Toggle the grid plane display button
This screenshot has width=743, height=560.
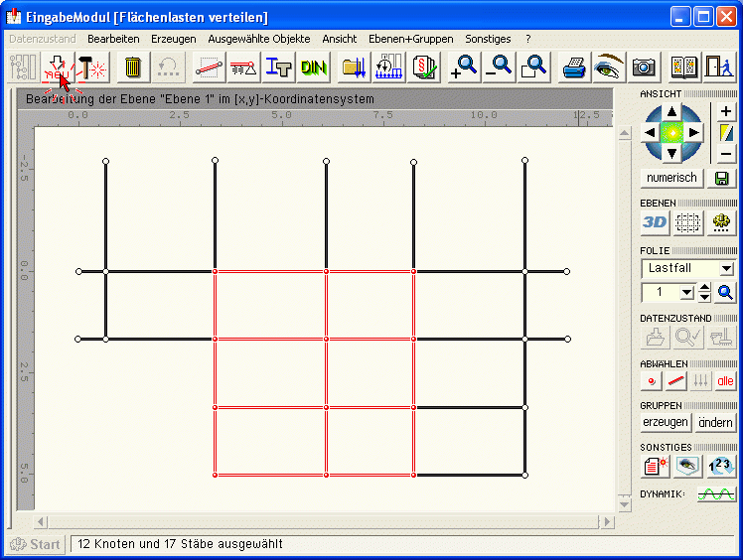click(x=688, y=222)
